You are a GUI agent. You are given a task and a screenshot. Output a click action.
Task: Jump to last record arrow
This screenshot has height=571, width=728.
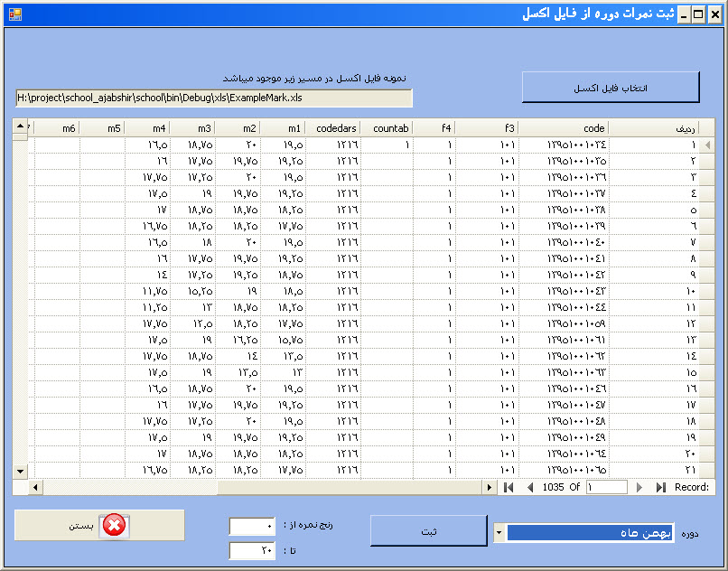tap(660, 487)
